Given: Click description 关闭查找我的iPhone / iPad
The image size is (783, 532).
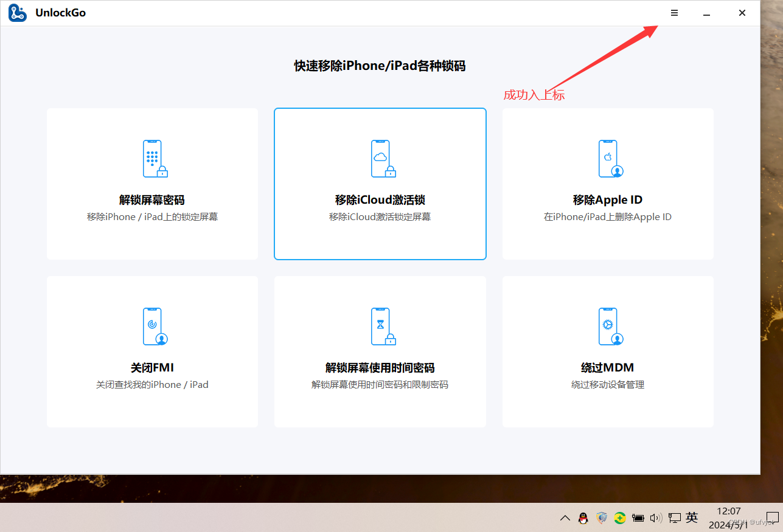Looking at the screenshot, I should click(152, 385).
